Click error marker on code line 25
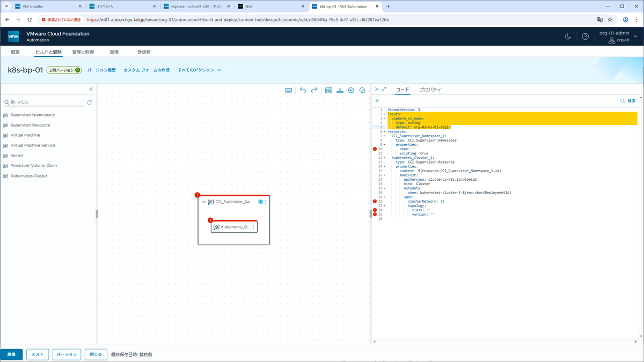Viewport: 644px width, 362px height. [375, 214]
